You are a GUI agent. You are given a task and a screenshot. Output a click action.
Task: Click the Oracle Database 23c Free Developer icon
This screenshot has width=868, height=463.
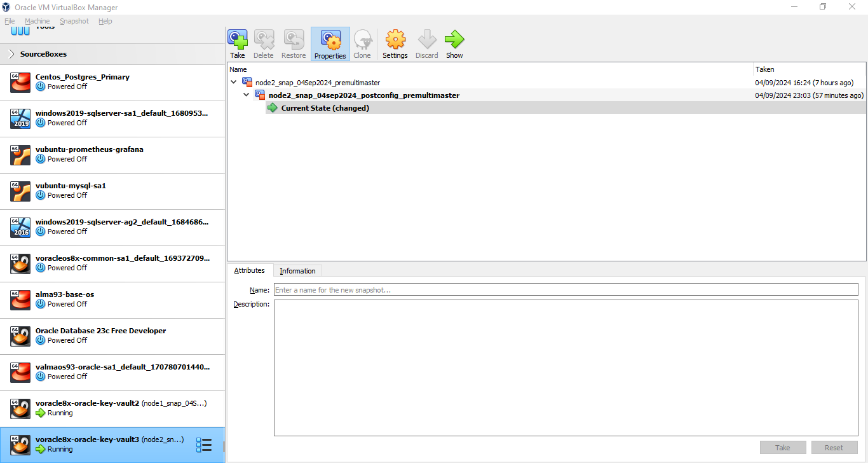(20, 336)
